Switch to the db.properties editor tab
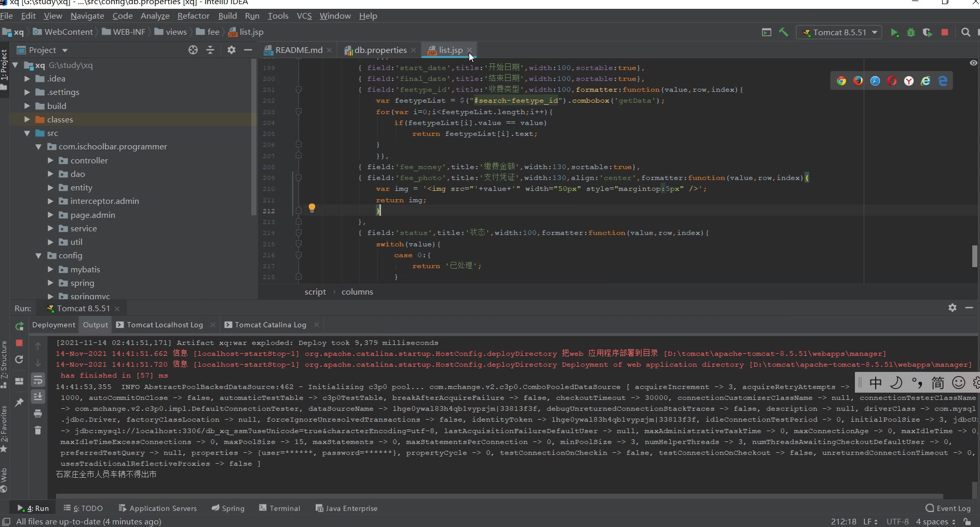Image resolution: width=980 pixels, height=527 pixels. pos(380,50)
